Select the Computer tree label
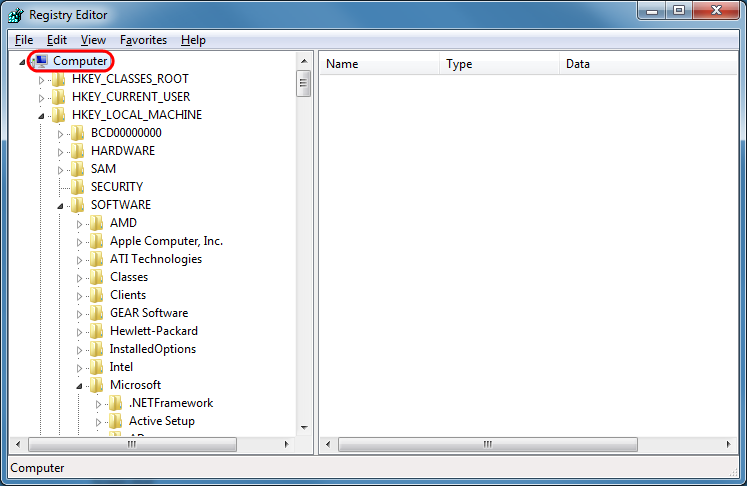Viewport: 747px width, 486px height. tap(80, 61)
